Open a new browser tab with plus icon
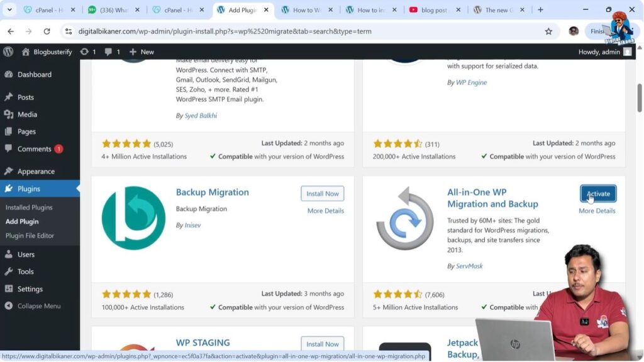644x362 pixels. click(540, 9)
